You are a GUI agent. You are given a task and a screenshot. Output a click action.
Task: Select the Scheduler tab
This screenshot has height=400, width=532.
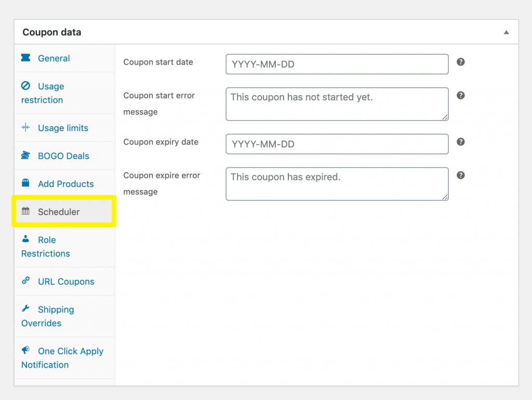pos(64,212)
